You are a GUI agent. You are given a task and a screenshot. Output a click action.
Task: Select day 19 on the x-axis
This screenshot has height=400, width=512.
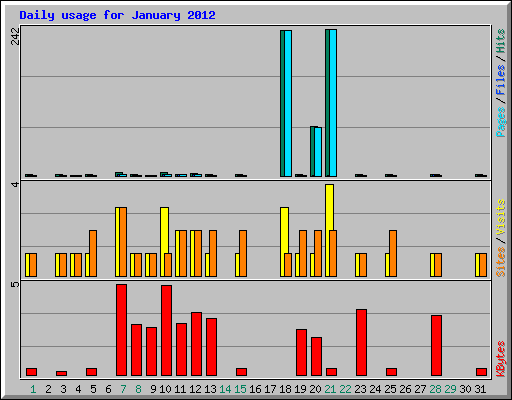coord(300,389)
